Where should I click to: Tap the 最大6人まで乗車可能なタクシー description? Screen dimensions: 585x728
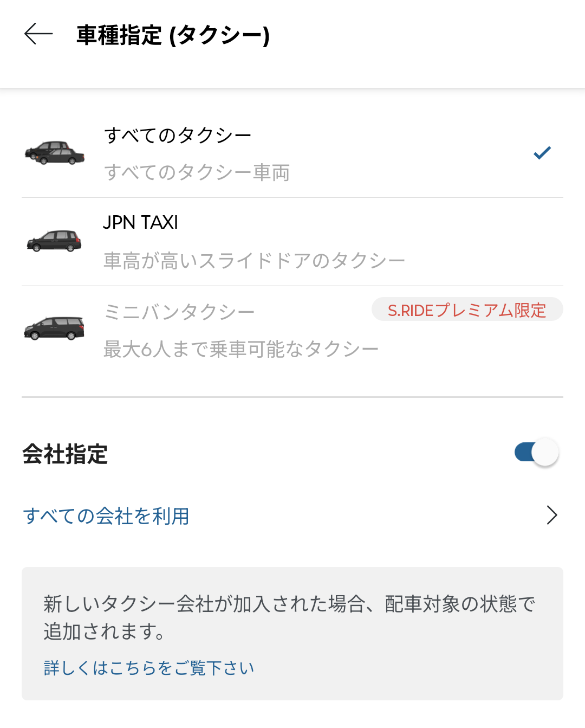click(x=241, y=350)
